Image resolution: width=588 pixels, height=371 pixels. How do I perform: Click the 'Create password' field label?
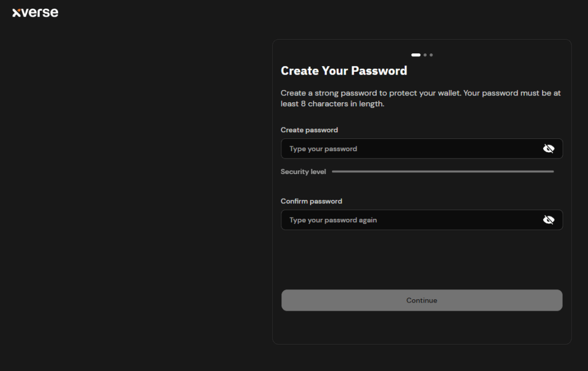309,130
